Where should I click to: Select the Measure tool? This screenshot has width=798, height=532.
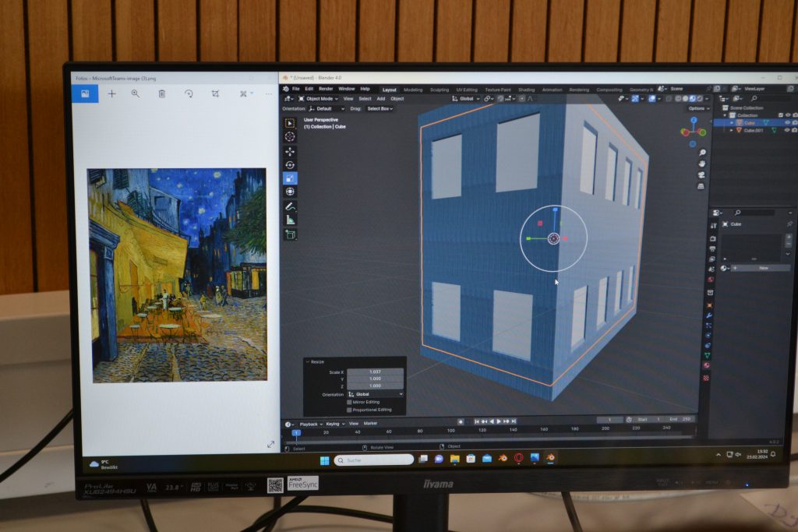tap(290, 220)
